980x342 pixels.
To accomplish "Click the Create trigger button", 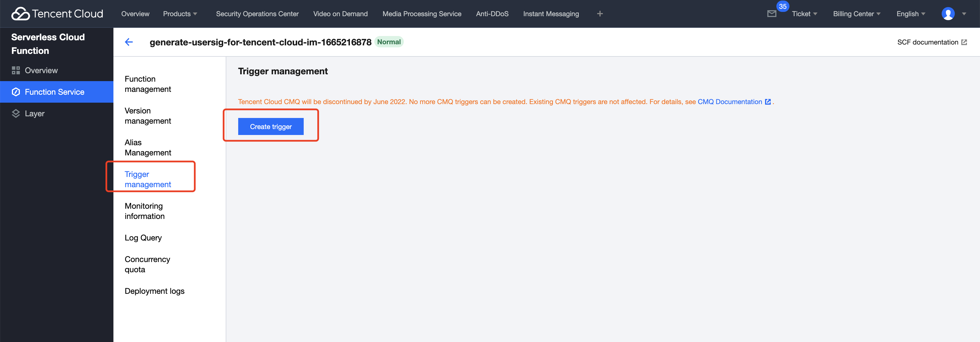I will pos(271,126).
